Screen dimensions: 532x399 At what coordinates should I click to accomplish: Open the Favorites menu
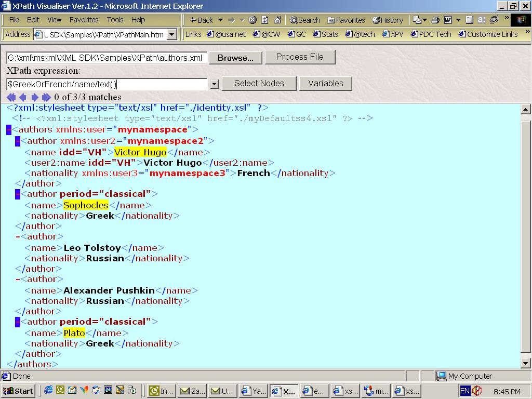[x=84, y=20]
